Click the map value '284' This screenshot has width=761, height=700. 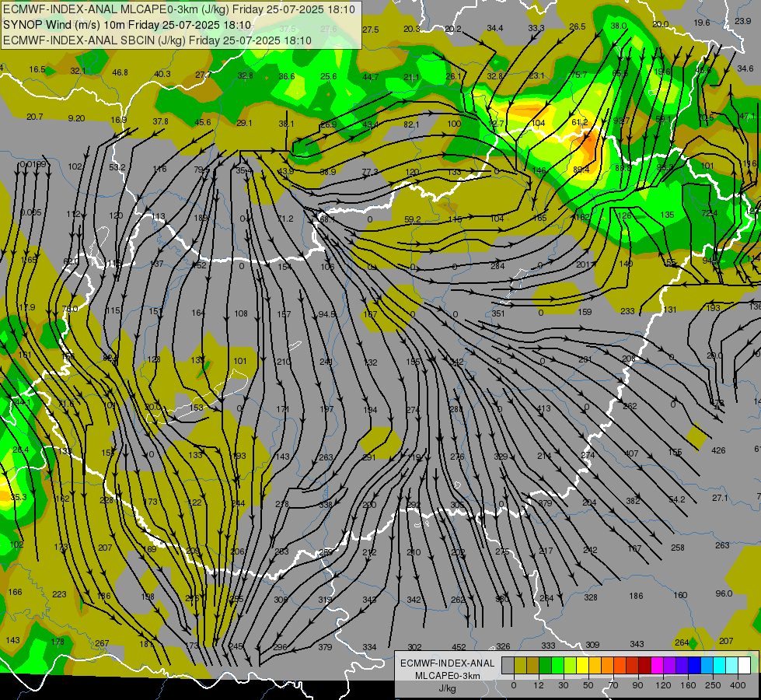(497, 266)
